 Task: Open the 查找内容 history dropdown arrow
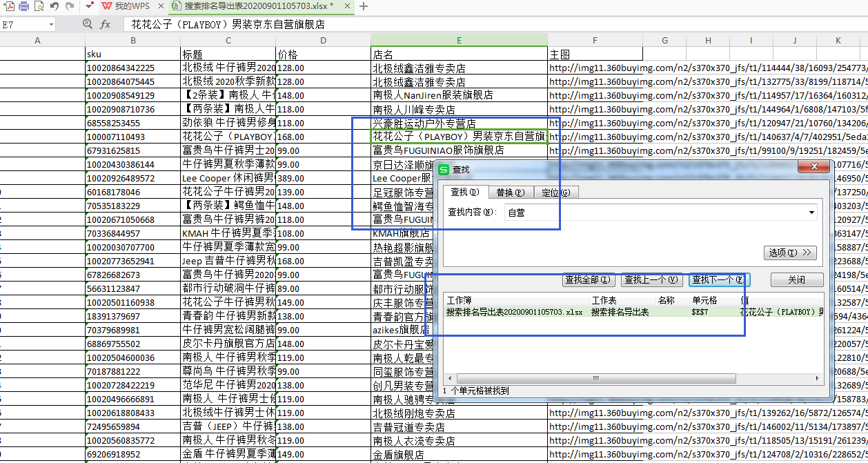tap(811, 212)
